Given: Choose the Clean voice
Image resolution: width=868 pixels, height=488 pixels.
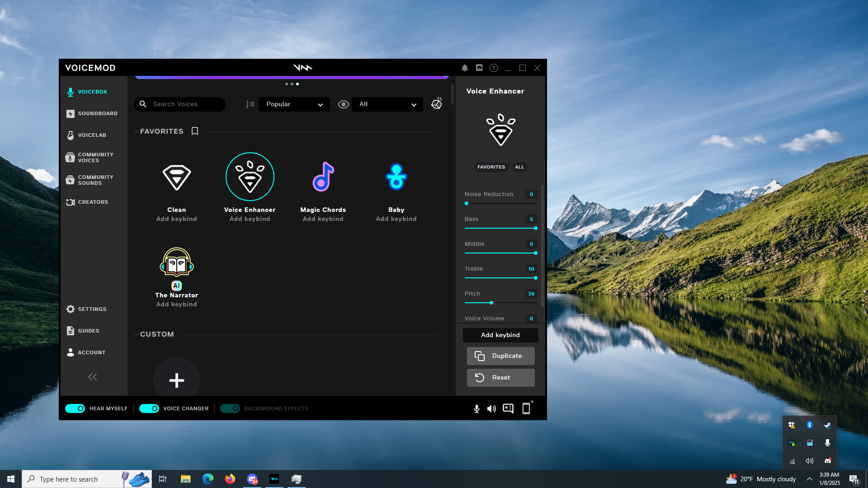Looking at the screenshot, I should (x=176, y=177).
